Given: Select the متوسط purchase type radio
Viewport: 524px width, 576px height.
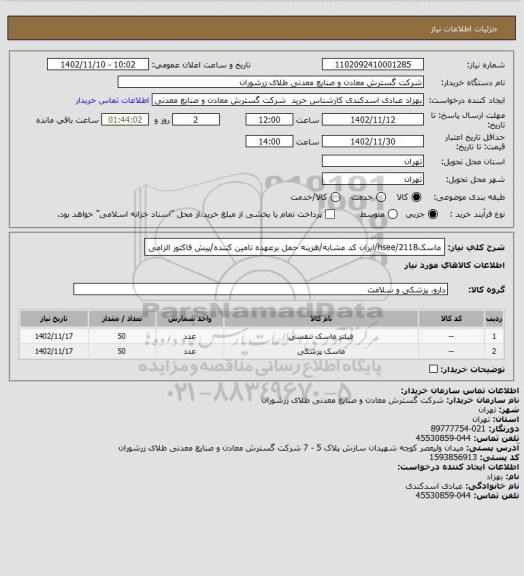Looking at the screenshot, I should pyautogui.click(x=393, y=214).
